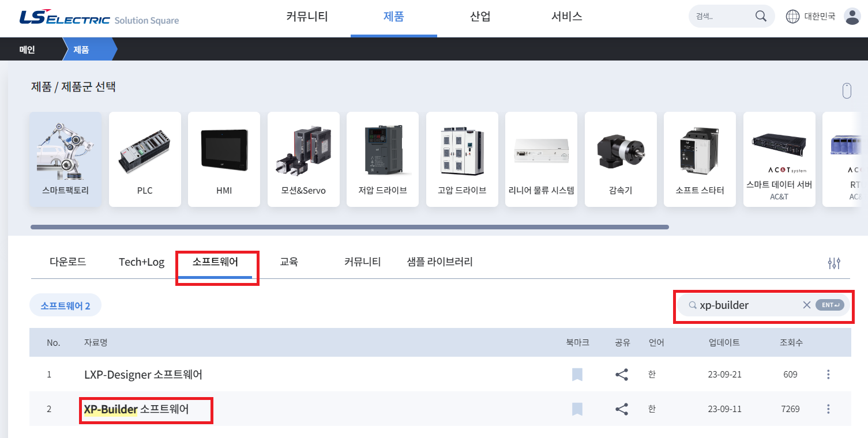Click the LS Electric Solution Square logo
This screenshot has width=868, height=438.
coord(99,18)
